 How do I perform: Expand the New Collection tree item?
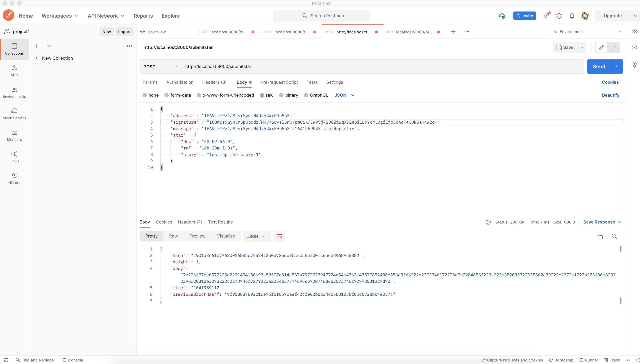[x=36, y=58]
